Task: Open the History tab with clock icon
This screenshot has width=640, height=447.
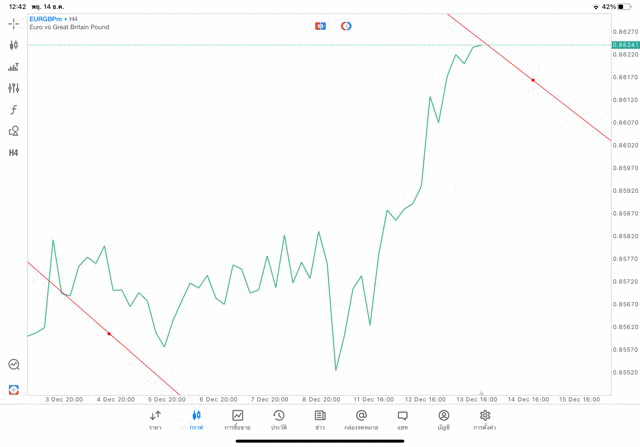Action: [x=278, y=419]
